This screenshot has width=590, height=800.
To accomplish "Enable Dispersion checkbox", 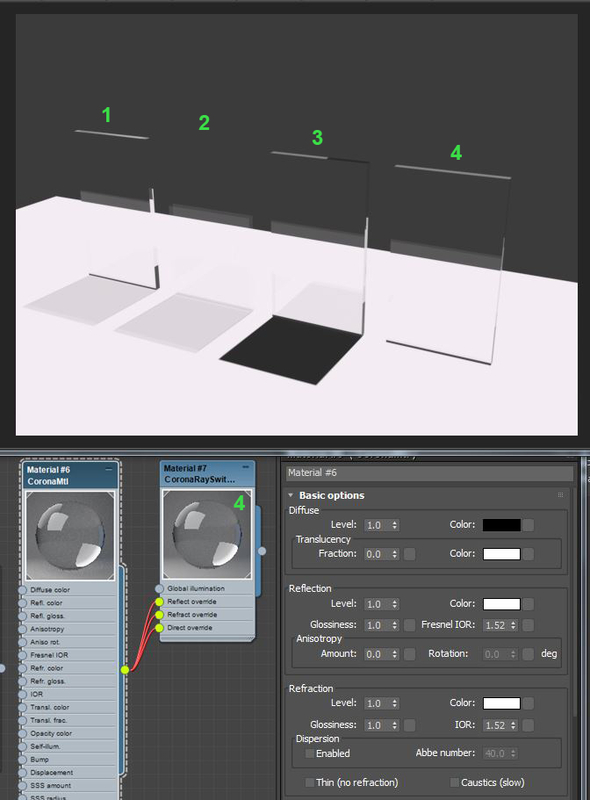I will click(x=309, y=754).
